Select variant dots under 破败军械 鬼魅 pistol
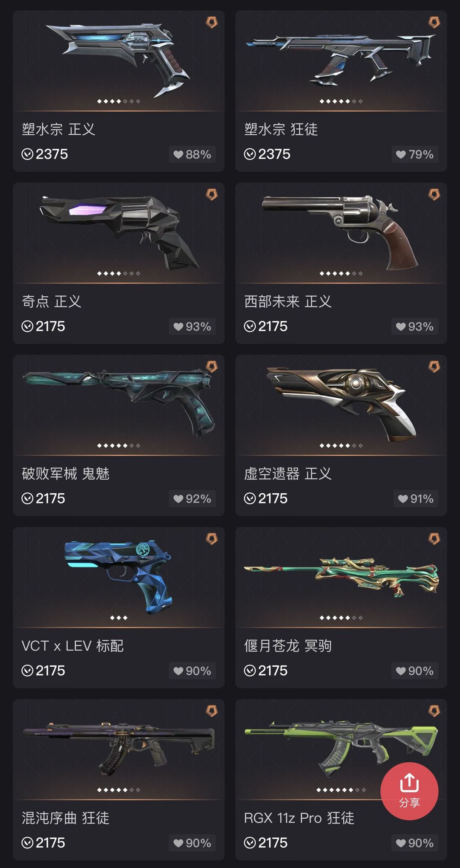This screenshot has height=868, width=460. pos(118,446)
